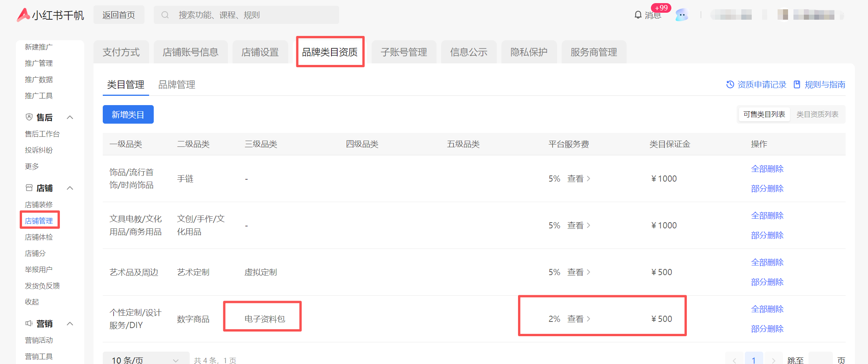Switch to the 类目资质列表 view
868x364 pixels.
[x=818, y=114]
